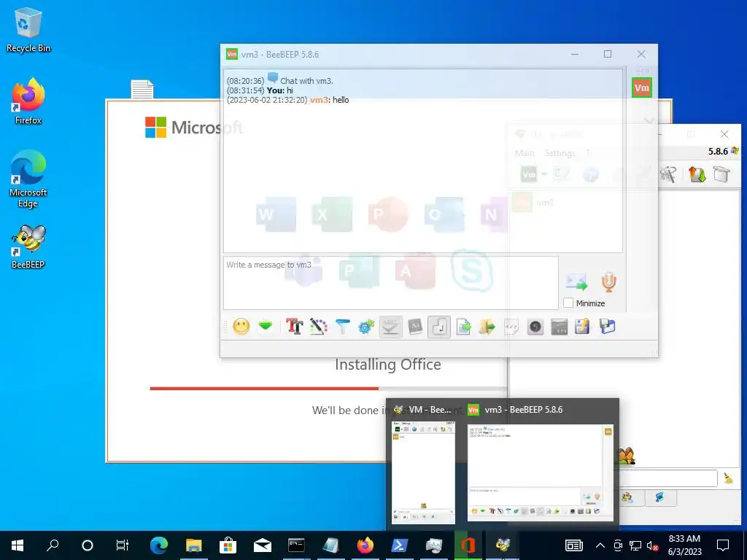Click the dark window panel icon

(x=559, y=327)
